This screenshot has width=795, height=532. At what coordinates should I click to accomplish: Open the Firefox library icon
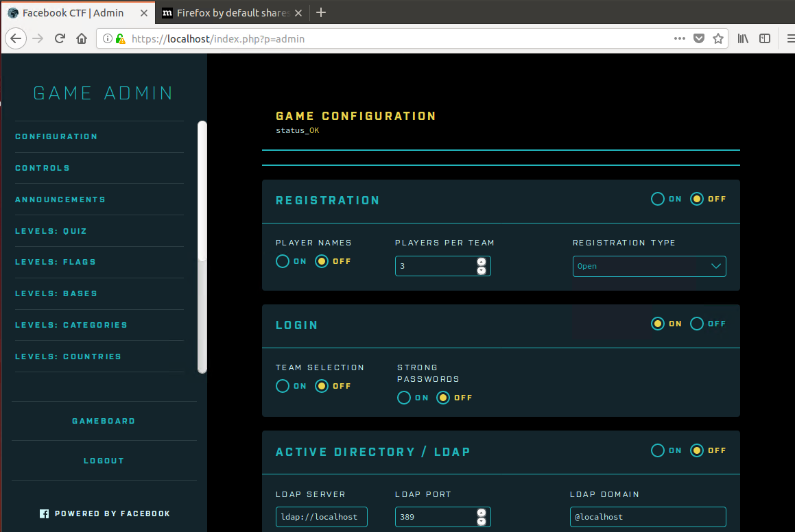pyautogui.click(x=741, y=38)
